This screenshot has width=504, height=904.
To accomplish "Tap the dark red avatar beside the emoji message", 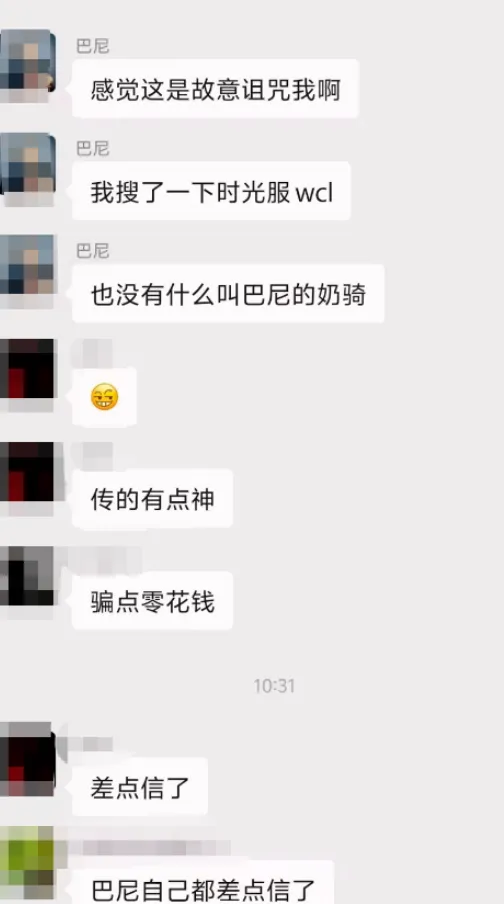I will pos(27,370).
